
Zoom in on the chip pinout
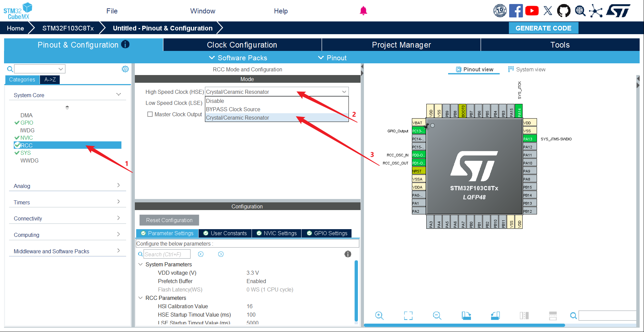[x=379, y=316]
